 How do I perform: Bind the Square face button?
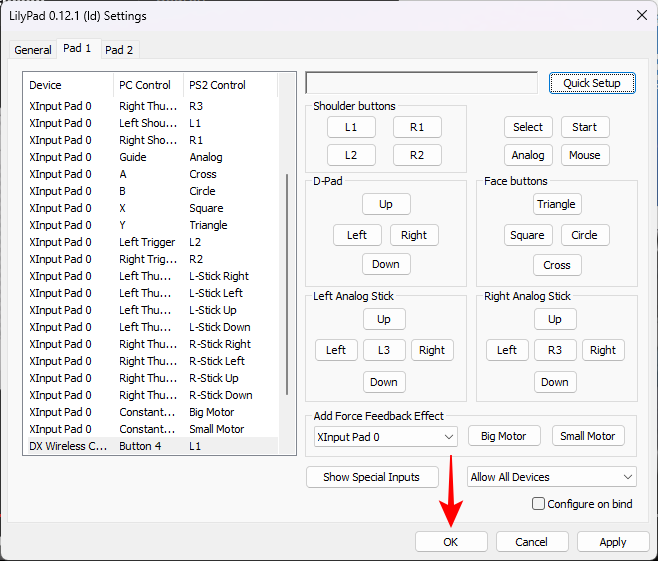(x=528, y=235)
